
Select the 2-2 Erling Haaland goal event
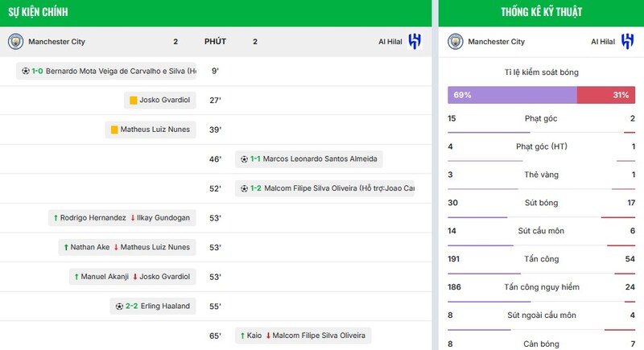pyautogui.click(x=153, y=306)
